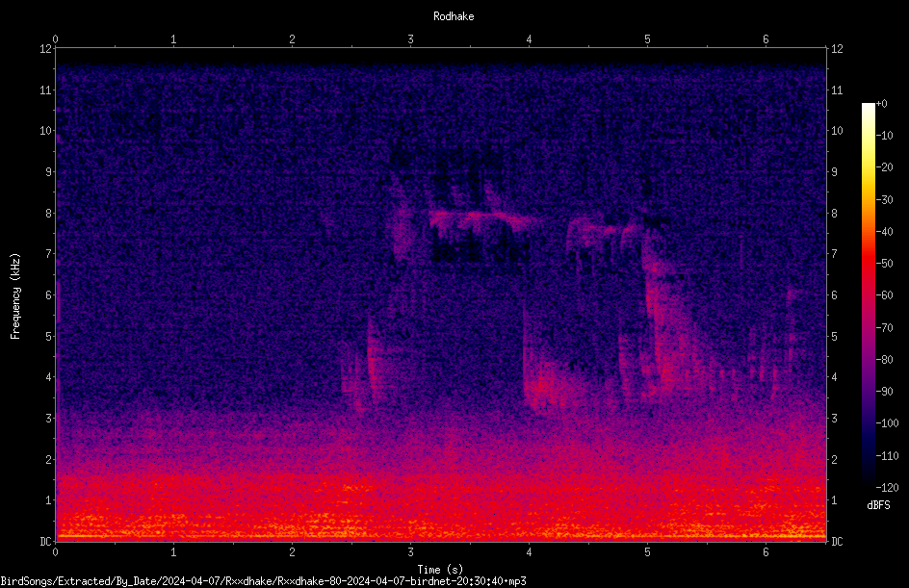This screenshot has width=909, height=588.
Task: Click the -60 mark on dBFS scale
Action: pos(887,295)
